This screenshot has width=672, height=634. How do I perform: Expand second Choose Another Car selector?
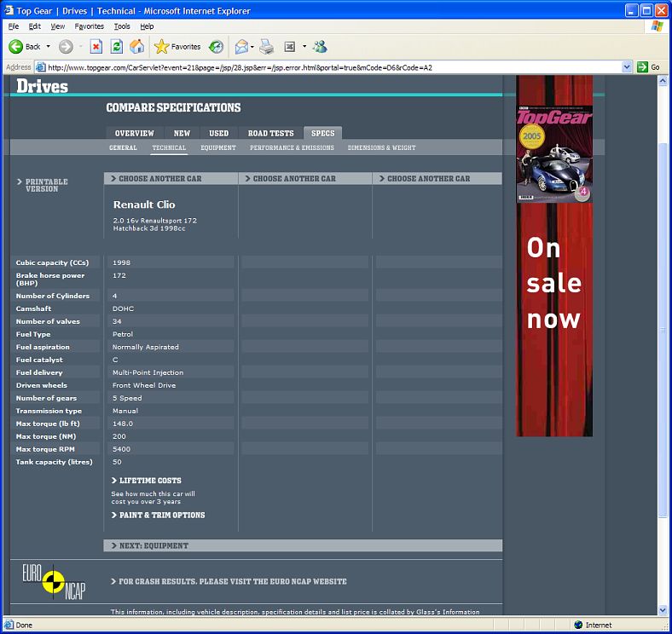pyautogui.click(x=305, y=179)
